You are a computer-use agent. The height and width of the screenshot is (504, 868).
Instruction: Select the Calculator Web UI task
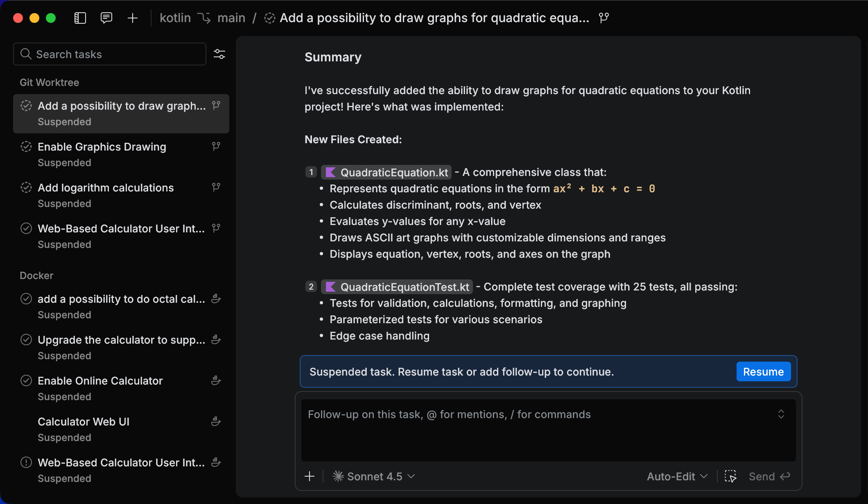coord(84,421)
